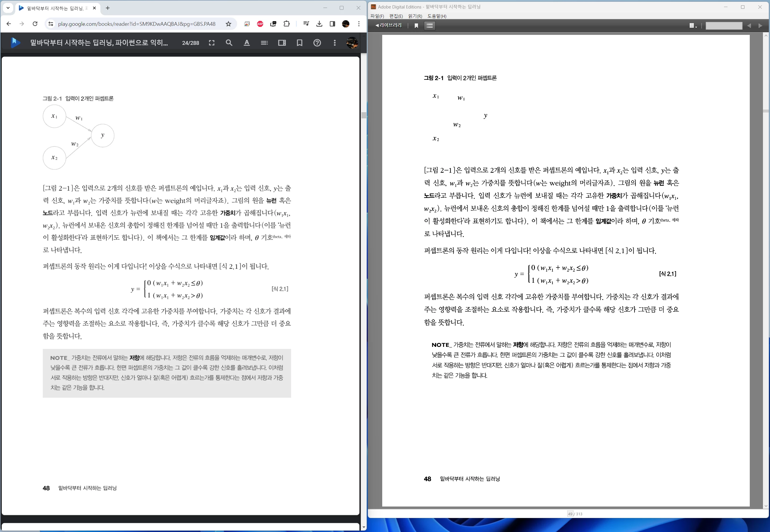This screenshot has width=770, height=532.
Task: Open 읽기(R) menu
Action: 415,16
